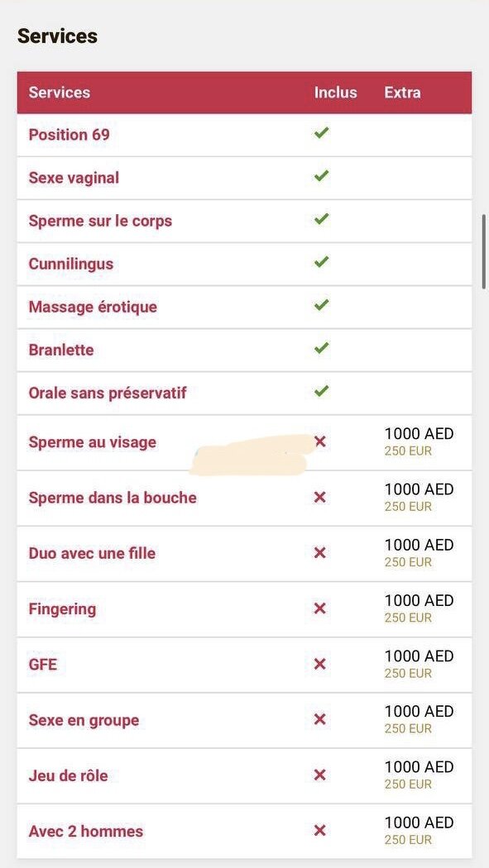
Task: Click the red X for Sexe en groupe
Action: click(319, 719)
